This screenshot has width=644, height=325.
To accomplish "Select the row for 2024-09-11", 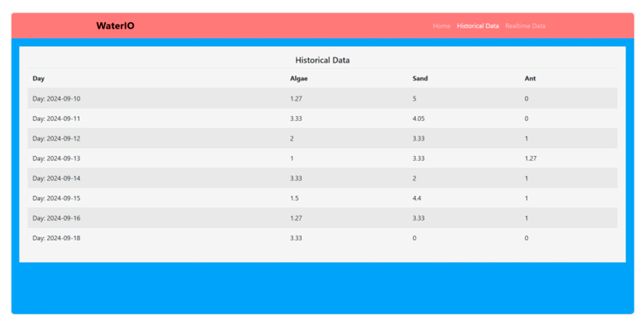I will (56, 119).
